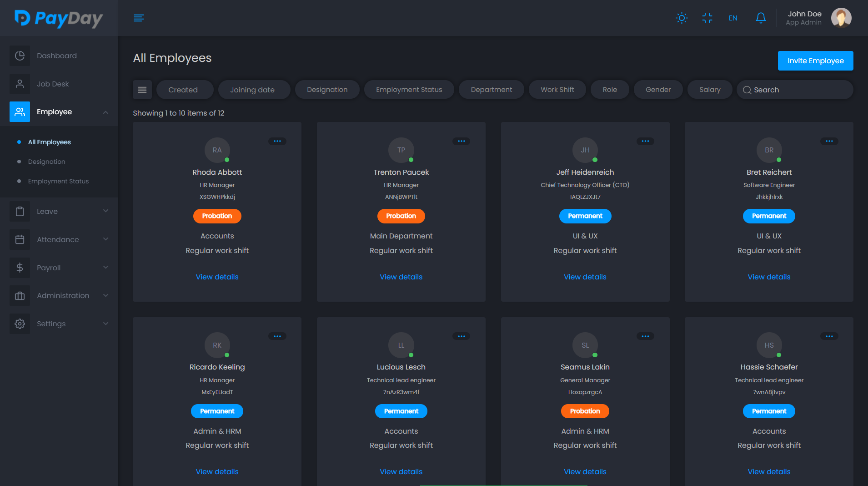Screen dimensions: 868x486
Task: Open Job Desk from sidebar
Action: [53, 84]
